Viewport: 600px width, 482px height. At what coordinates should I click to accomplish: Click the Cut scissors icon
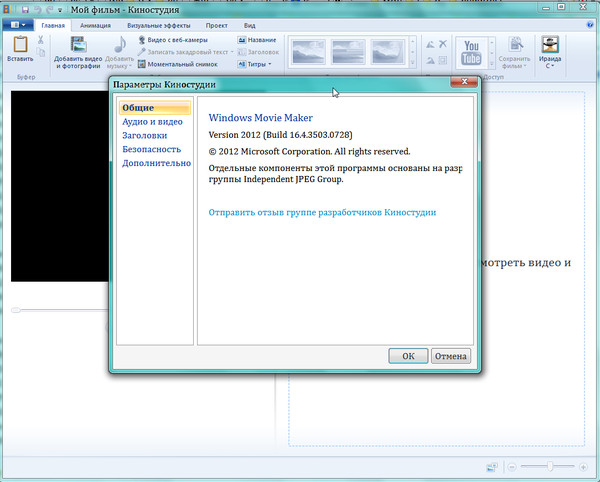[x=41, y=39]
